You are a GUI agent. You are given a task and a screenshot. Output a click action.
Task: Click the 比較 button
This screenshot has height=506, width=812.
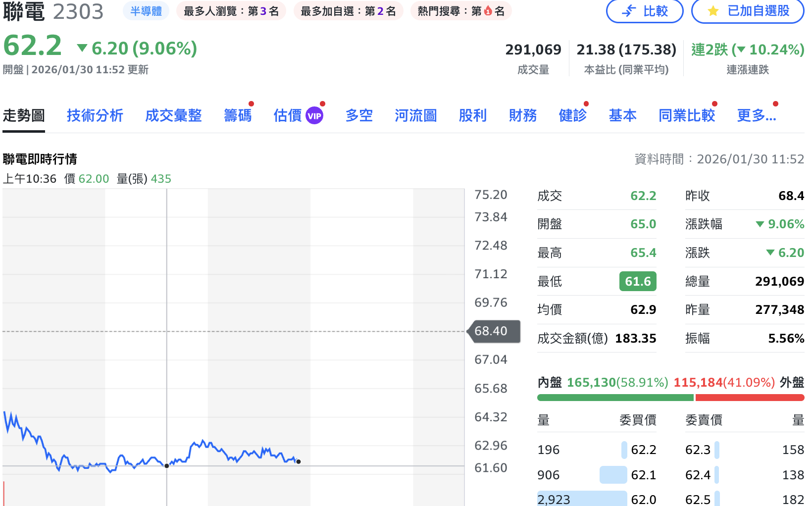(645, 11)
